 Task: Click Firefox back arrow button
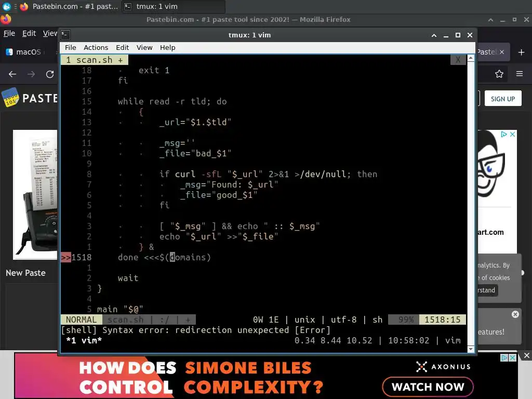click(12, 74)
